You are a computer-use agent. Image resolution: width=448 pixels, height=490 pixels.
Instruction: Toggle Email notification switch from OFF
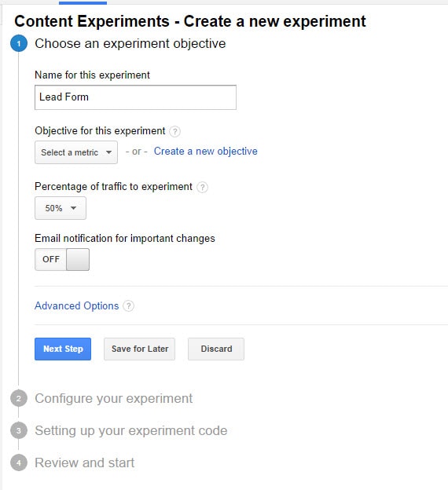[x=62, y=259]
